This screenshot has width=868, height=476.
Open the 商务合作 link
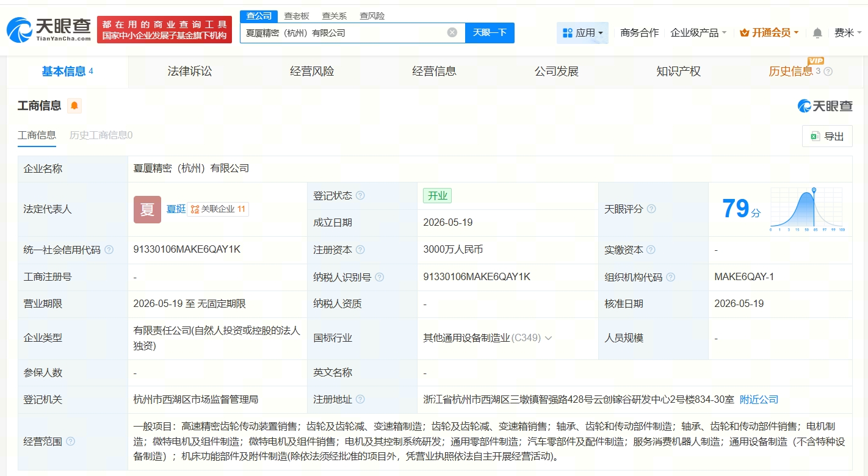639,33
